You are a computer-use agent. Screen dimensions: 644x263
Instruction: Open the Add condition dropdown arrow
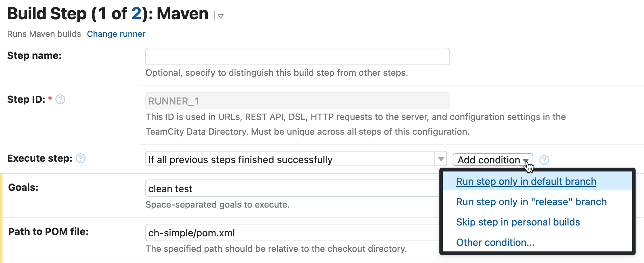[526, 160]
